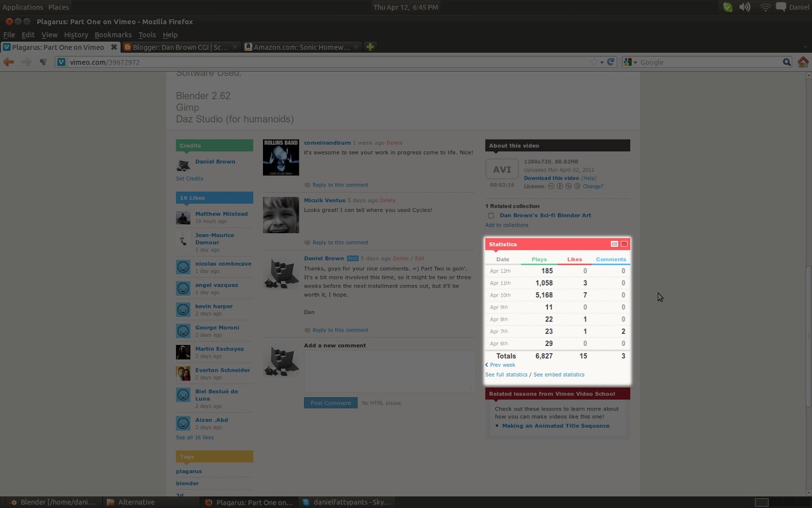Close the Amazon.com Sonic tab
The image size is (812, 508).
(356, 47)
